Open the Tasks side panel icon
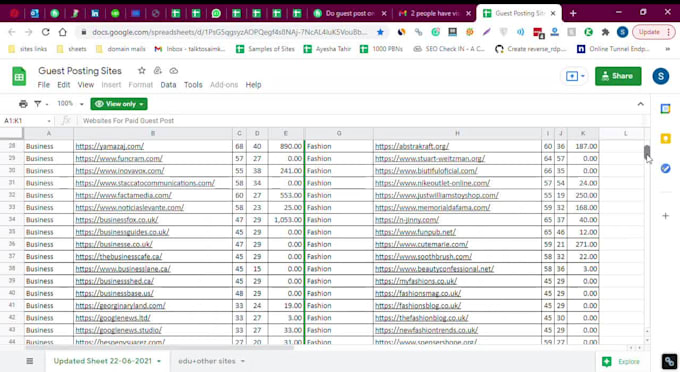 [x=665, y=168]
